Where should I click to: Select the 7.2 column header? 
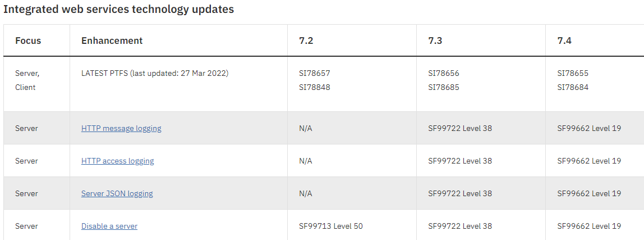pyautogui.click(x=306, y=41)
